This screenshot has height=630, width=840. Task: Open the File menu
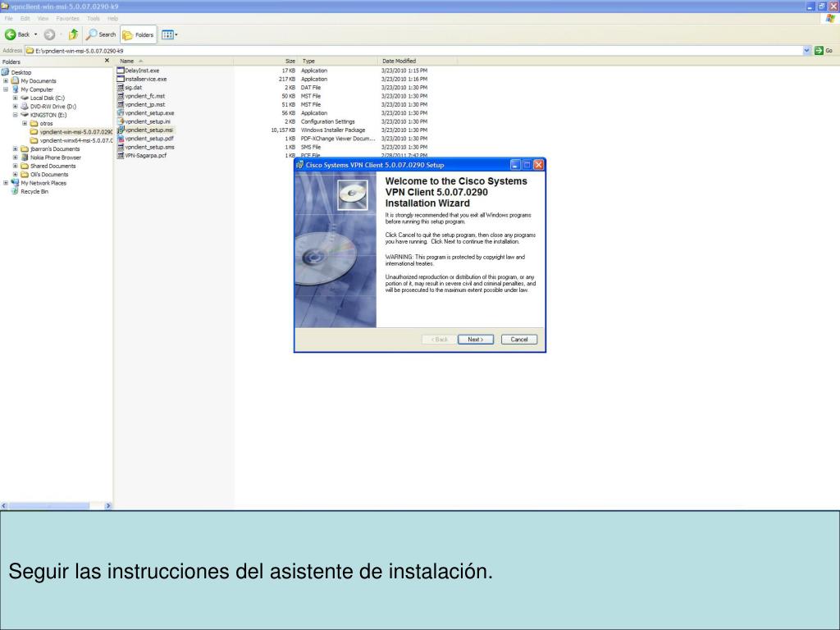click(x=8, y=18)
